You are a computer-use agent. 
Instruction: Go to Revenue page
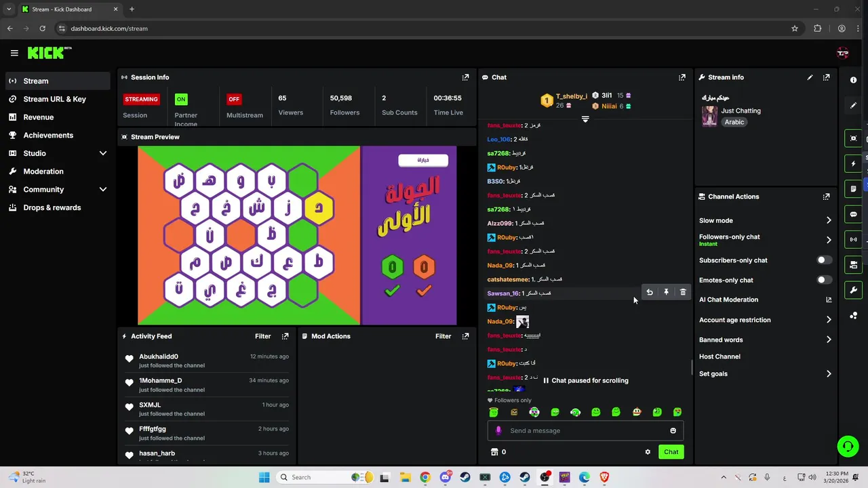(x=58, y=117)
